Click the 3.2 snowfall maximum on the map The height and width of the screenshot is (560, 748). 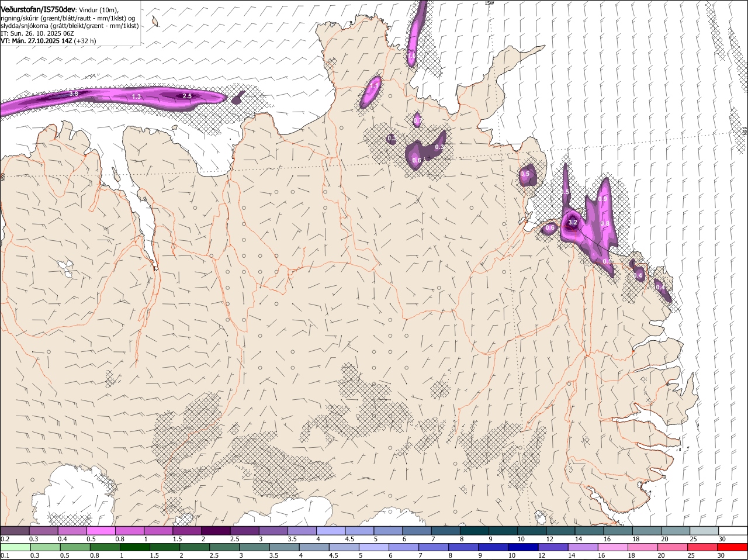pyautogui.click(x=573, y=222)
